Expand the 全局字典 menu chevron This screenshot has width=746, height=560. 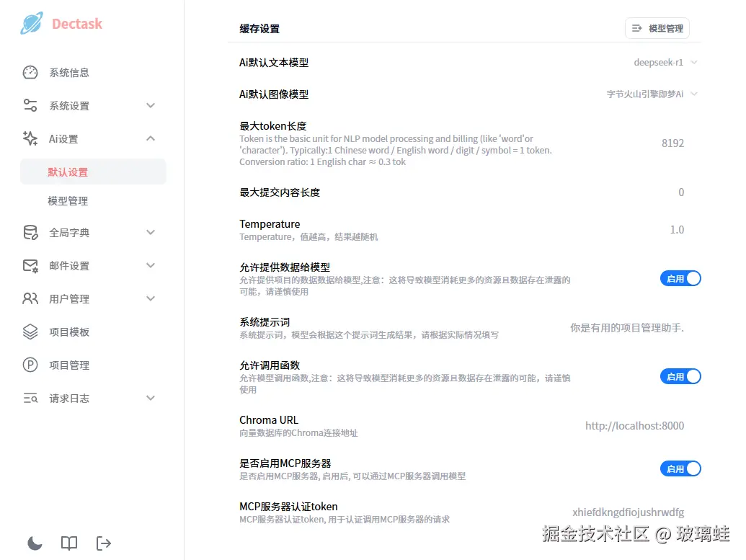point(151,232)
